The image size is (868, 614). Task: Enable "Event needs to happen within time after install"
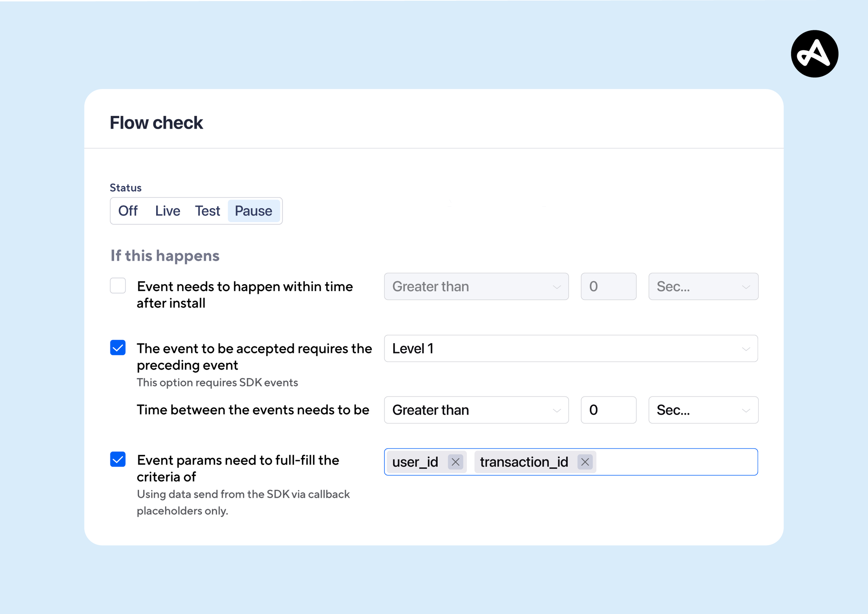pos(118,286)
